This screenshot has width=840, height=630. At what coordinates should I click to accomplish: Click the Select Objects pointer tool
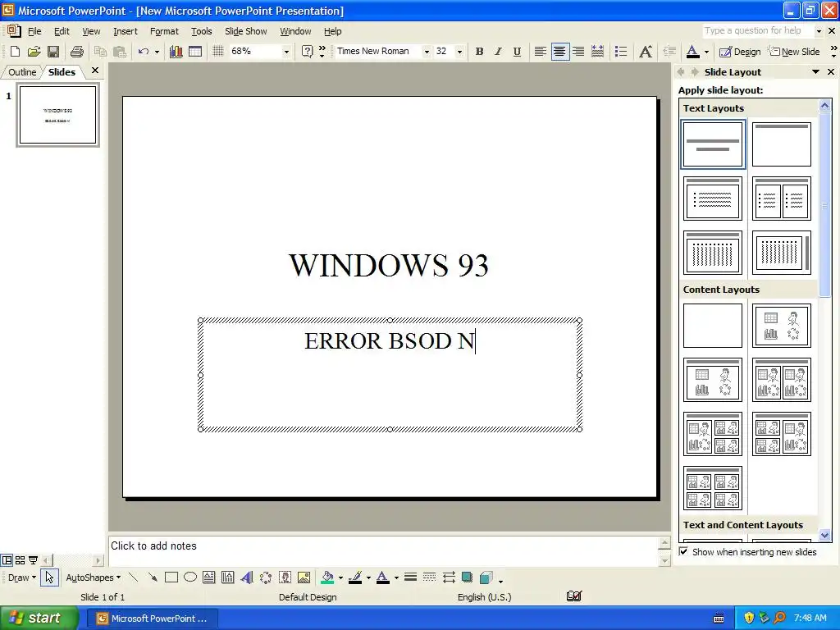click(49, 577)
